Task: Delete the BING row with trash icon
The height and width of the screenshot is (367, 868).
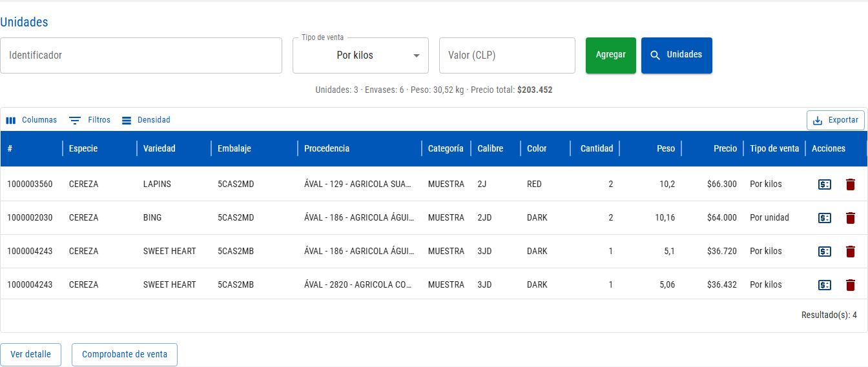Action: point(851,218)
